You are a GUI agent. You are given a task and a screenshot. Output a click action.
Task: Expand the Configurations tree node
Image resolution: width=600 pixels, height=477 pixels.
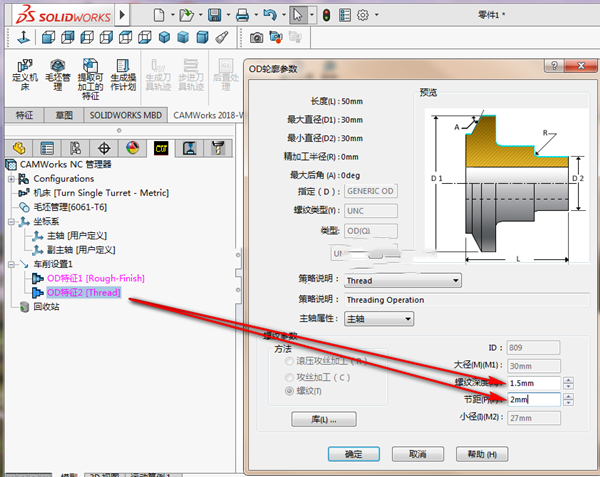[x=11, y=179]
